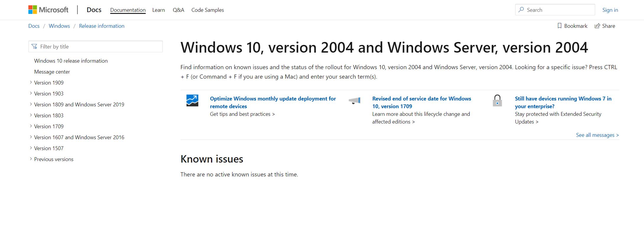
Task: Click the Share icon
Action: tap(597, 26)
